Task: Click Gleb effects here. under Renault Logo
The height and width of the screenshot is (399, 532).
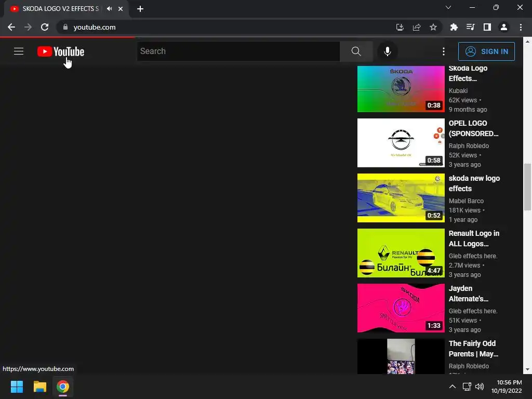Action: pyautogui.click(x=473, y=256)
